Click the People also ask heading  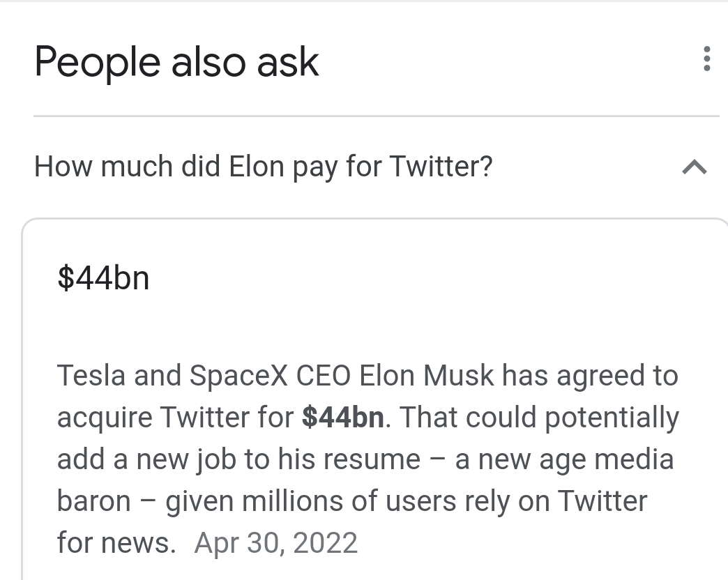click(x=176, y=62)
